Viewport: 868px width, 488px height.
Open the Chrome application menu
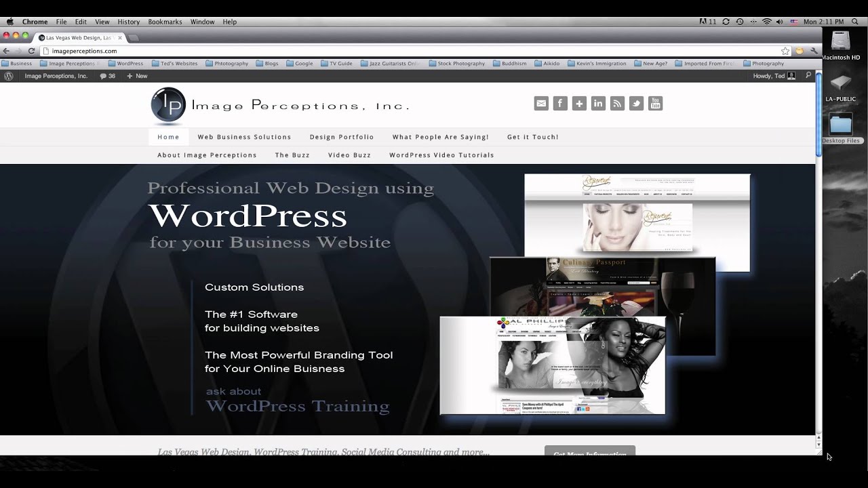[35, 22]
